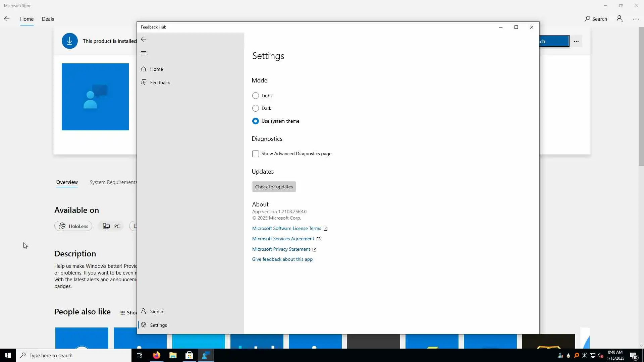Select the Dark mode radio button

(x=255, y=108)
